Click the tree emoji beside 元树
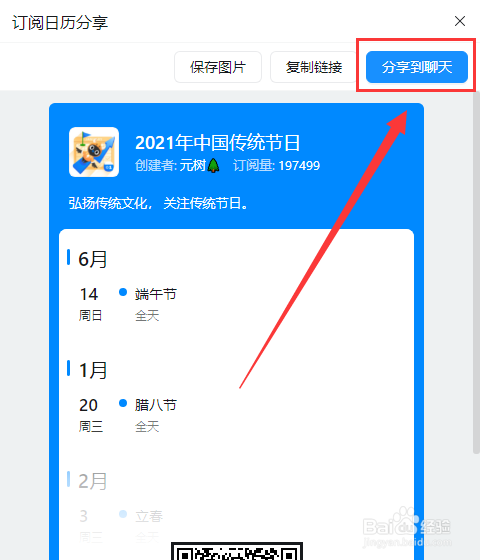This screenshot has height=560, width=480. 214,165
